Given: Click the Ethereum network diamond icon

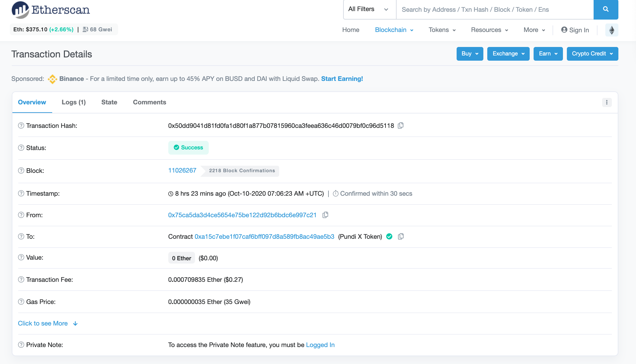Looking at the screenshot, I should [x=612, y=30].
